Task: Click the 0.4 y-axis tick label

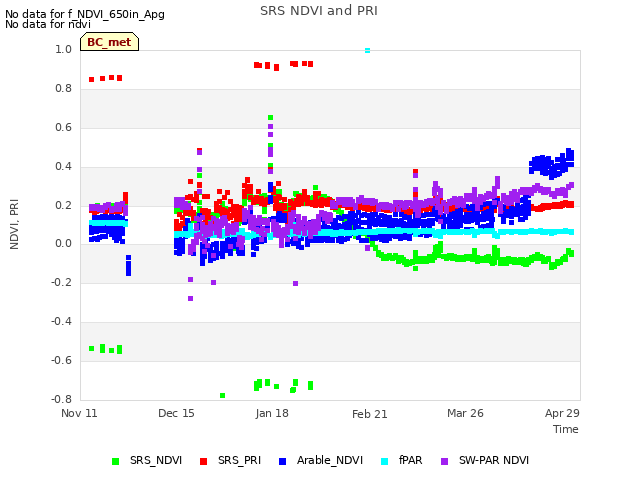Action: click(63, 166)
